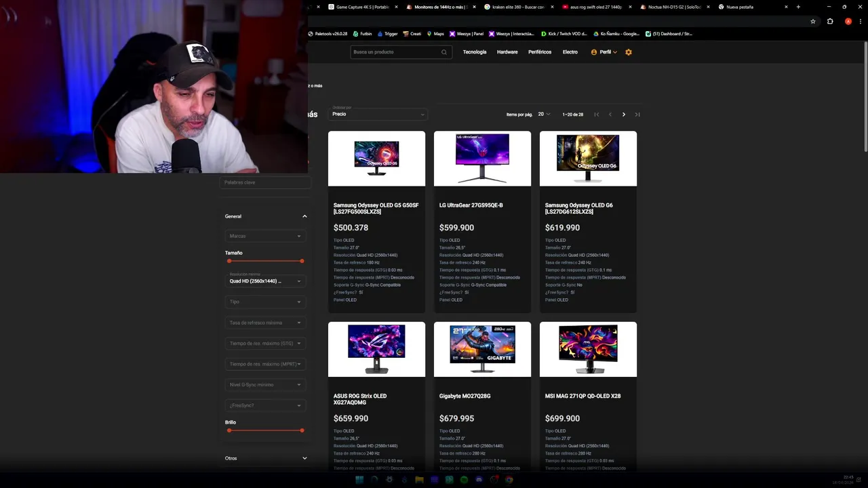Click the LG UltraGear monitor thumbnail
This screenshot has height=488, width=868.
pyautogui.click(x=482, y=159)
